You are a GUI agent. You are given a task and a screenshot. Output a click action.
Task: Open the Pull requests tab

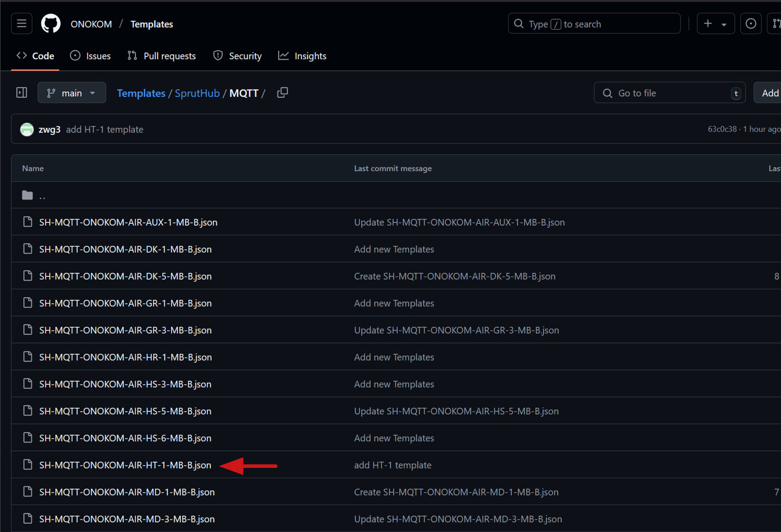(x=162, y=56)
